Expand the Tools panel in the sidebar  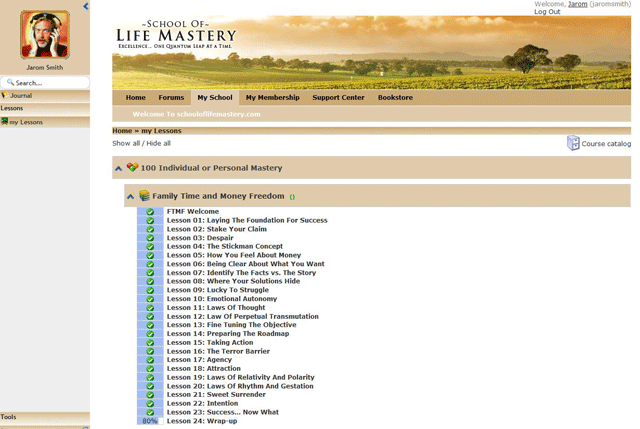(44, 417)
